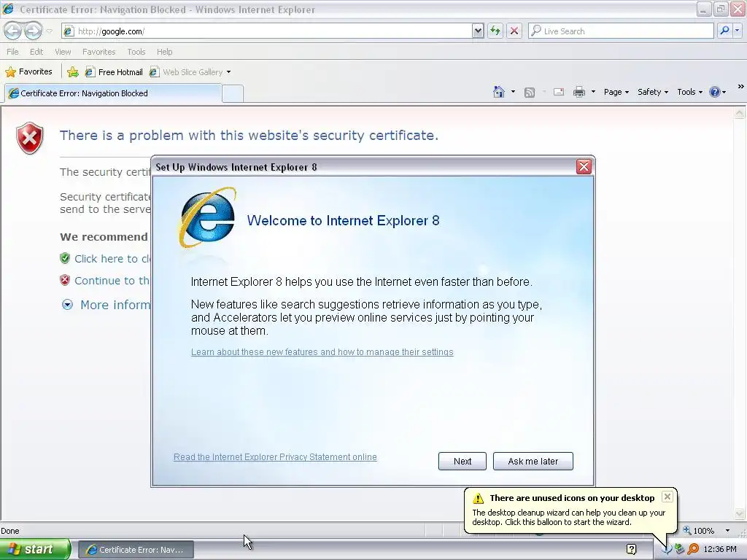
Task: Click the unused icons desktop balloon
Action: pyautogui.click(x=570, y=510)
